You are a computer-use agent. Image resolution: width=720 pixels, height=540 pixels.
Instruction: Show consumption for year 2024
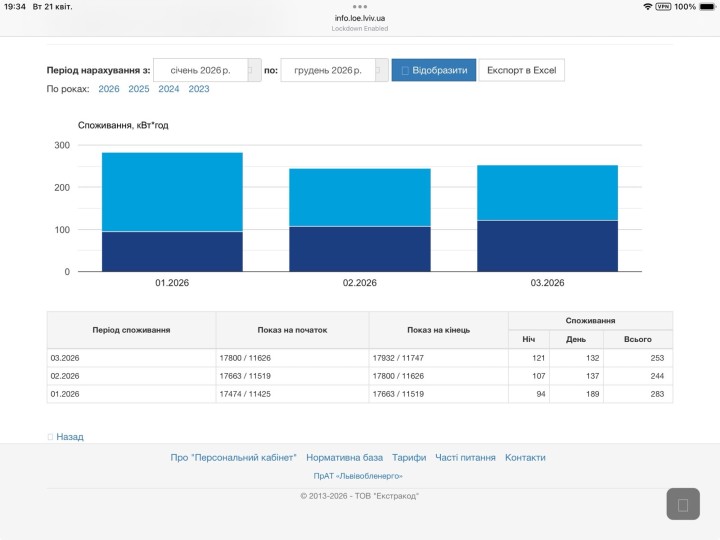pyautogui.click(x=169, y=89)
